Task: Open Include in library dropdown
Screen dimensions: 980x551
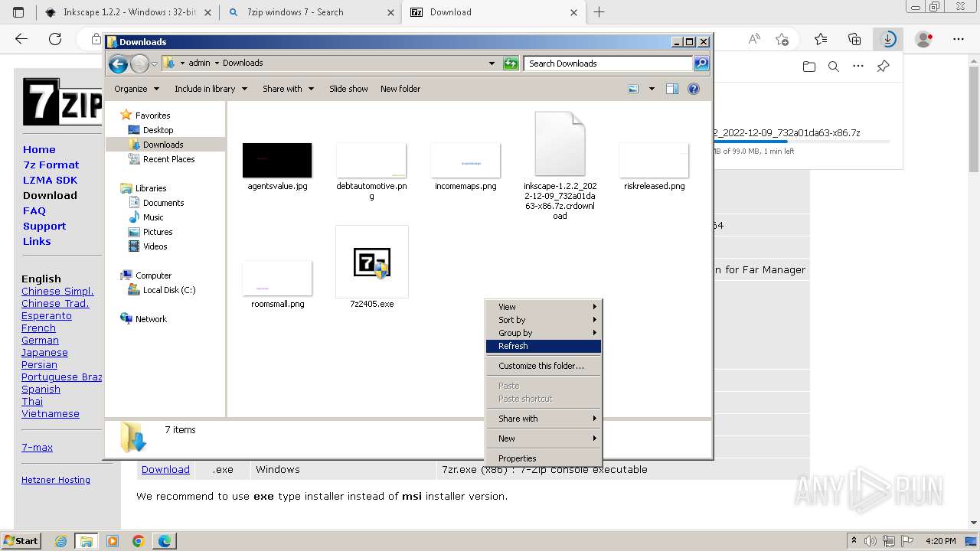Action: point(211,89)
